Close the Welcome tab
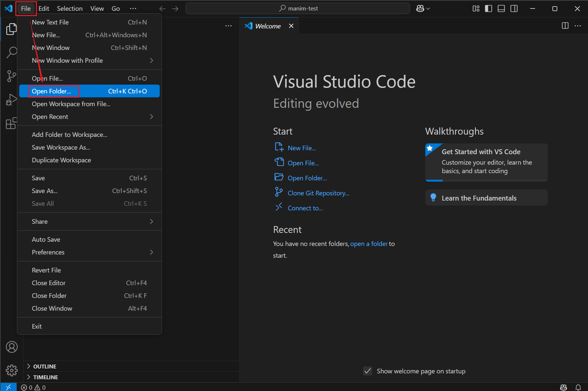This screenshot has width=588, height=391. 291,26
